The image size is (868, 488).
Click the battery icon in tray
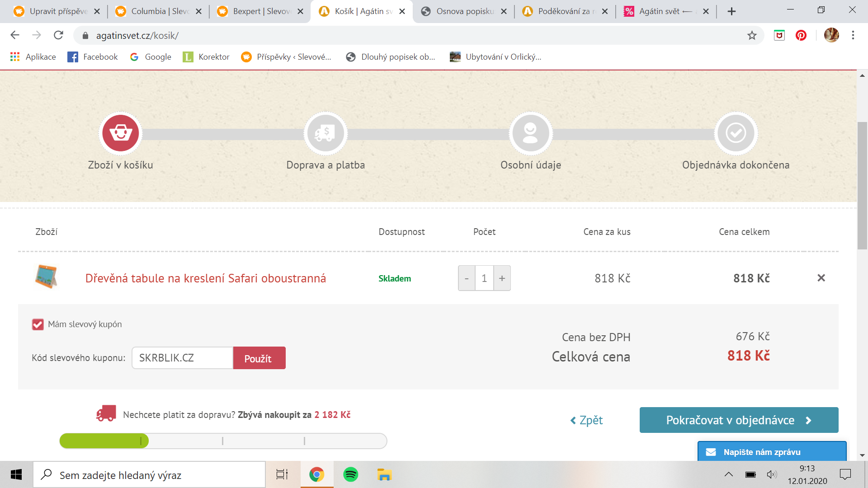750,474
